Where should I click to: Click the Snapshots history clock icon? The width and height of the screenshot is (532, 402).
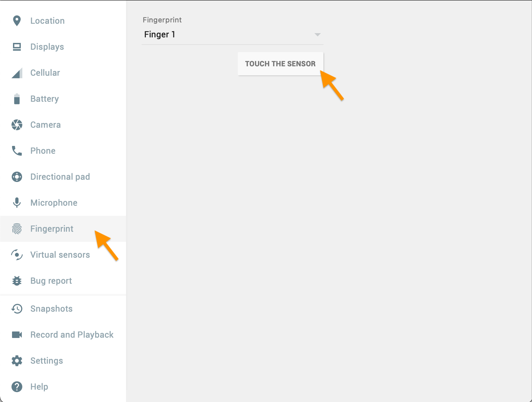[17, 309]
